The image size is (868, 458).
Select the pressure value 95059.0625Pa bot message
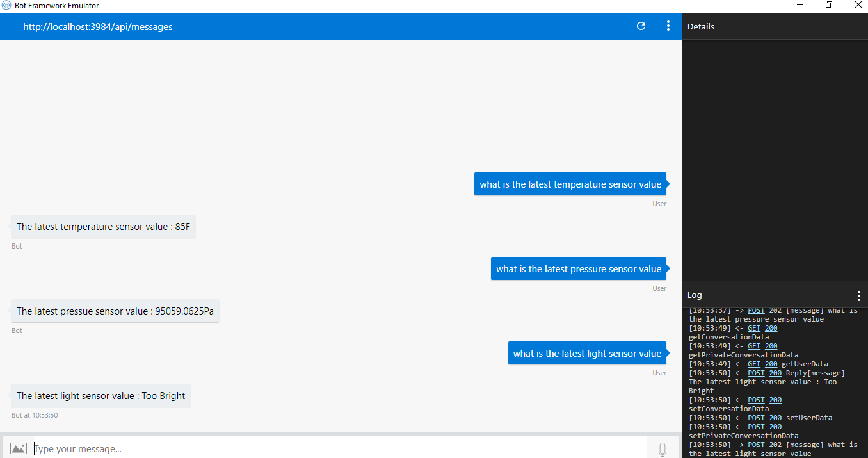[115, 311]
